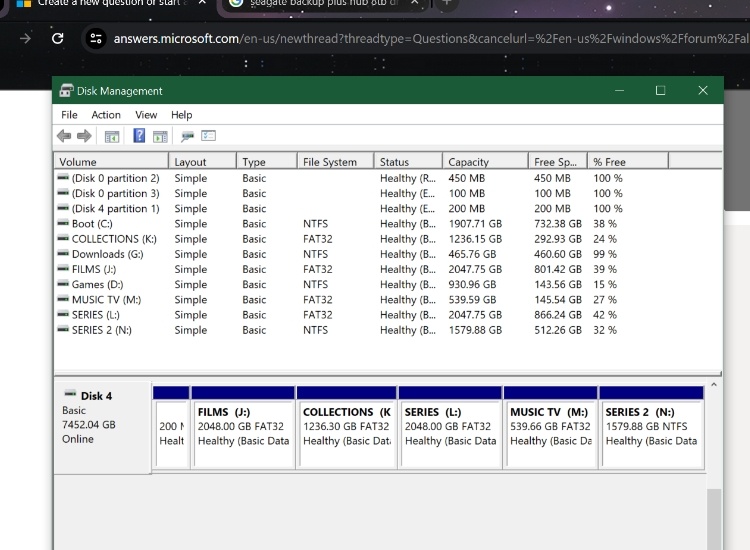Sort by the % Free column header

(628, 162)
